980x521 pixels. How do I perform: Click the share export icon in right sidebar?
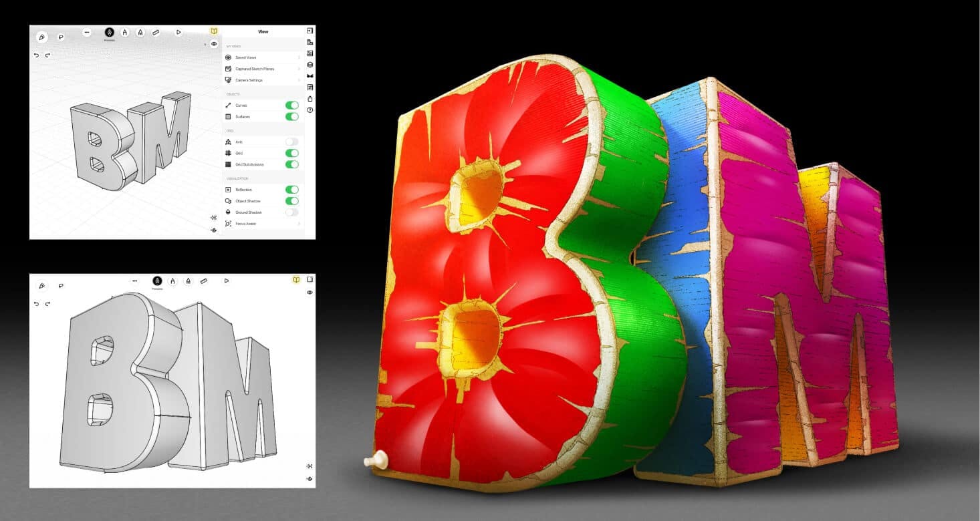click(x=310, y=98)
